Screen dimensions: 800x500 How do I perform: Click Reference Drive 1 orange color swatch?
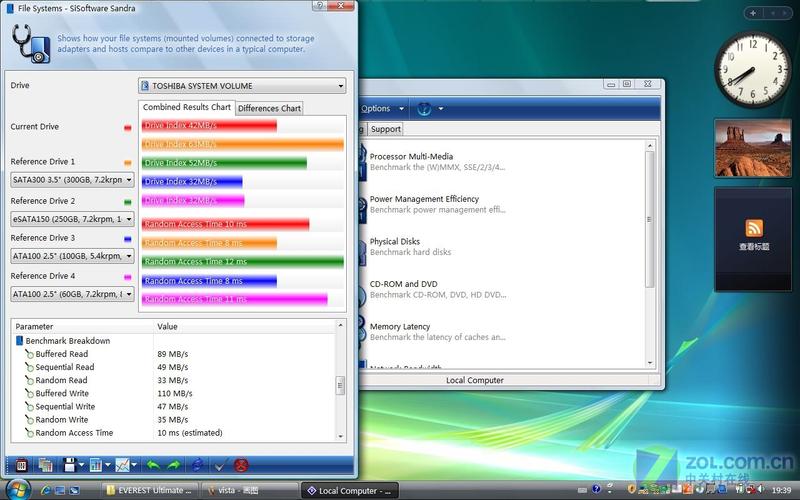[x=128, y=163]
